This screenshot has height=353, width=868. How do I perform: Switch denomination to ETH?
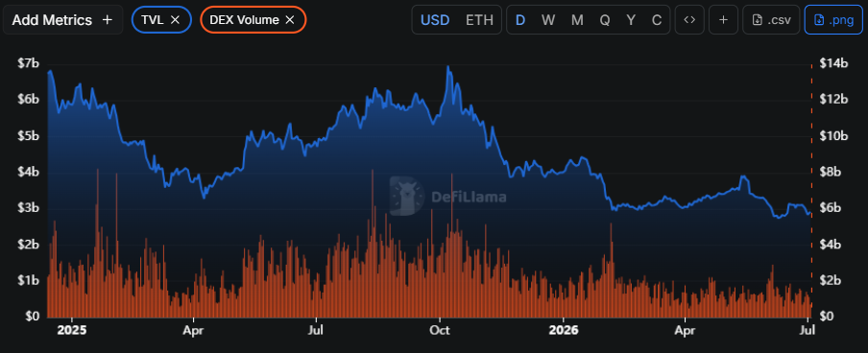[479, 20]
